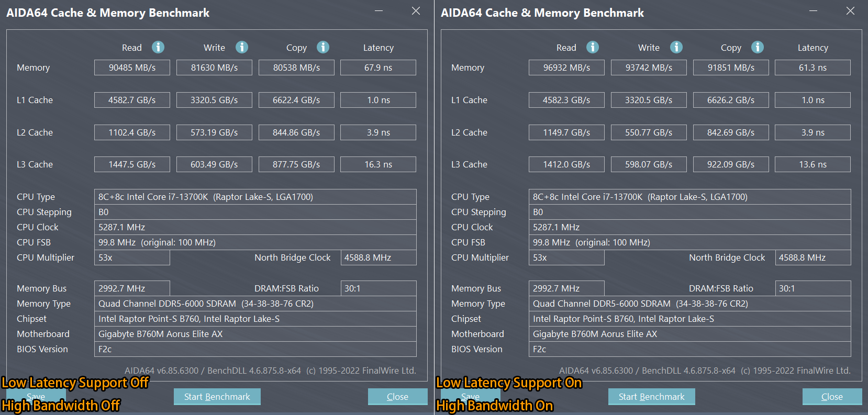Click L2 Cache Read 1102.4 GB/s value
The width and height of the screenshot is (868, 415).
coord(132,132)
